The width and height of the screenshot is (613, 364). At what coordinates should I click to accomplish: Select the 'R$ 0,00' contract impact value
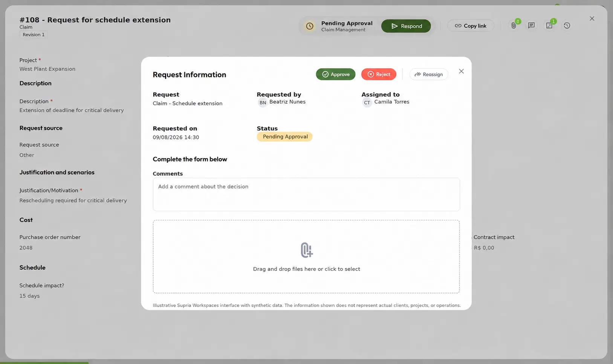coord(484,248)
